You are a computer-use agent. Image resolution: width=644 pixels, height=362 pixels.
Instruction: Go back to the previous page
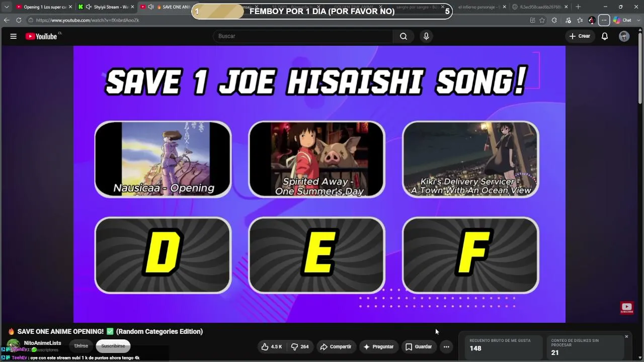point(7,20)
